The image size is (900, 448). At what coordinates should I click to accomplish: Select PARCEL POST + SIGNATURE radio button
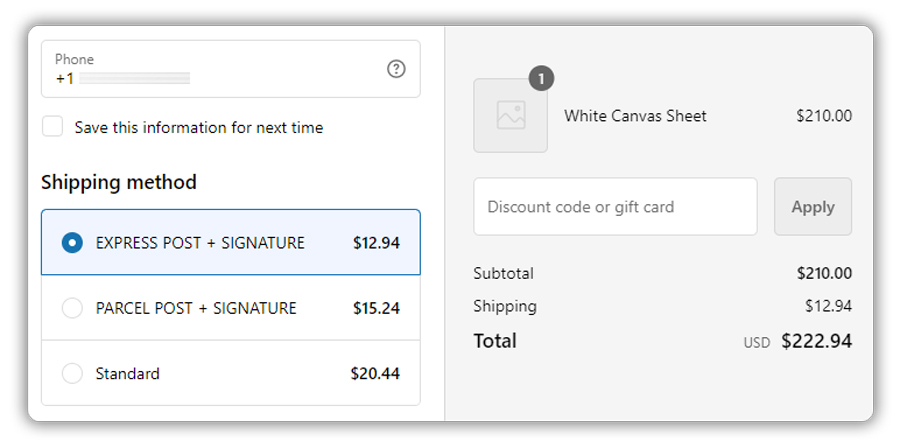[72, 308]
